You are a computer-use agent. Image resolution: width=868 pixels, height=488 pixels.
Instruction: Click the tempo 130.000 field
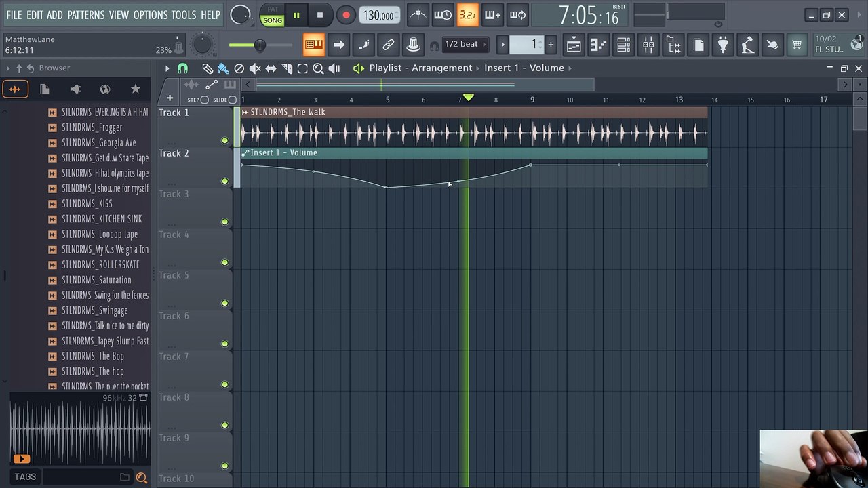tap(378, 16)
